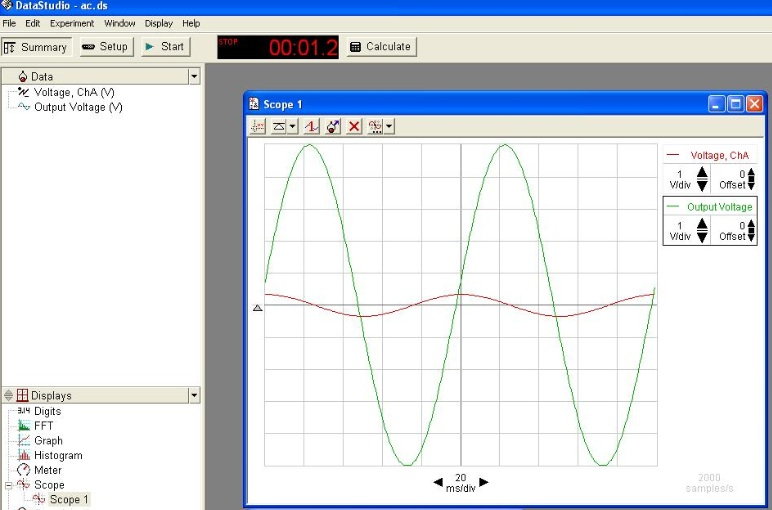Click the FFT display icon

pyautogui.click(x=24, y=426)
